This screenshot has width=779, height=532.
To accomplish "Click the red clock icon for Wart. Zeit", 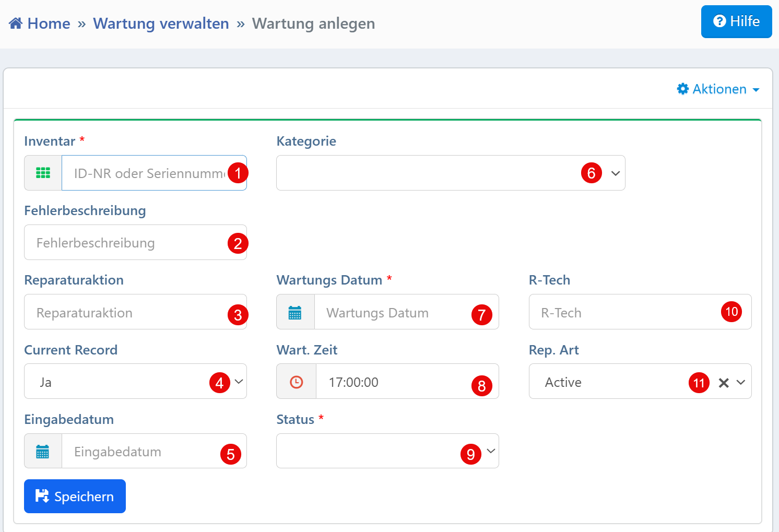I will click(296, 382).
